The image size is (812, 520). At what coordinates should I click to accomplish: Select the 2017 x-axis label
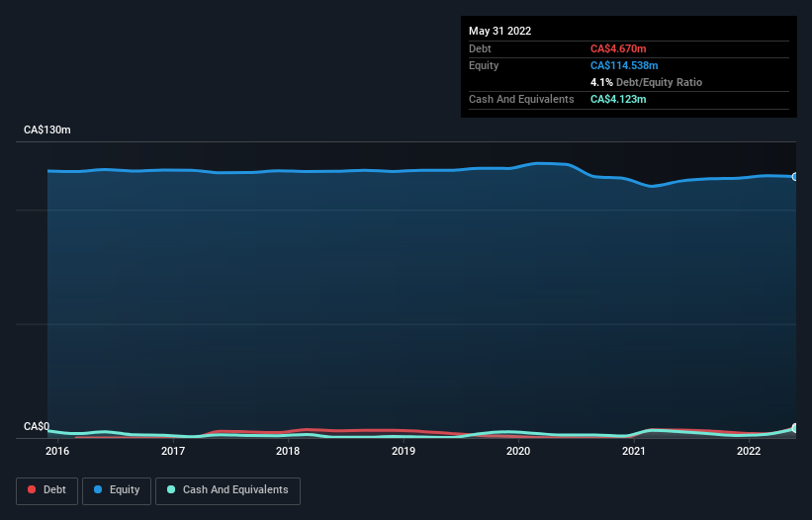(173, 451)
